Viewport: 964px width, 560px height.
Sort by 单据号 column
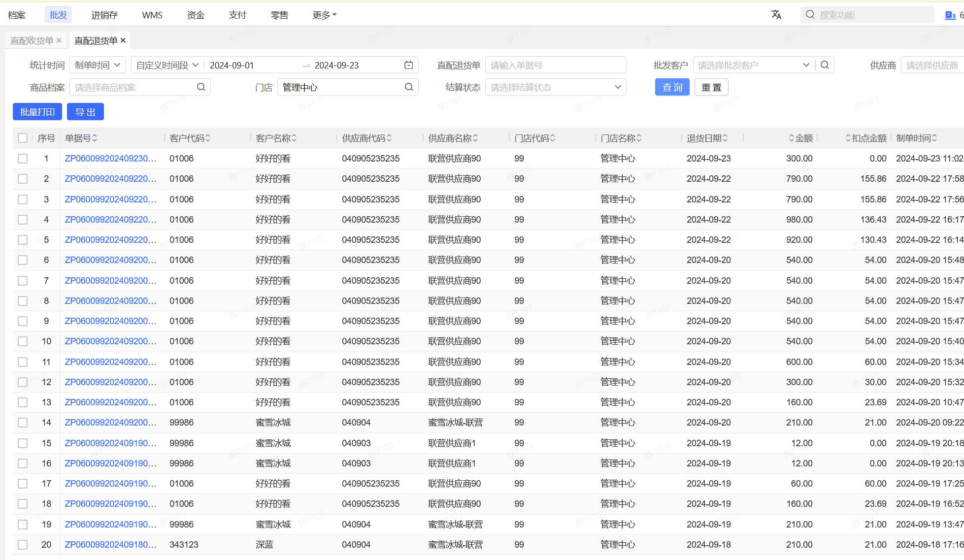[95, 138]
